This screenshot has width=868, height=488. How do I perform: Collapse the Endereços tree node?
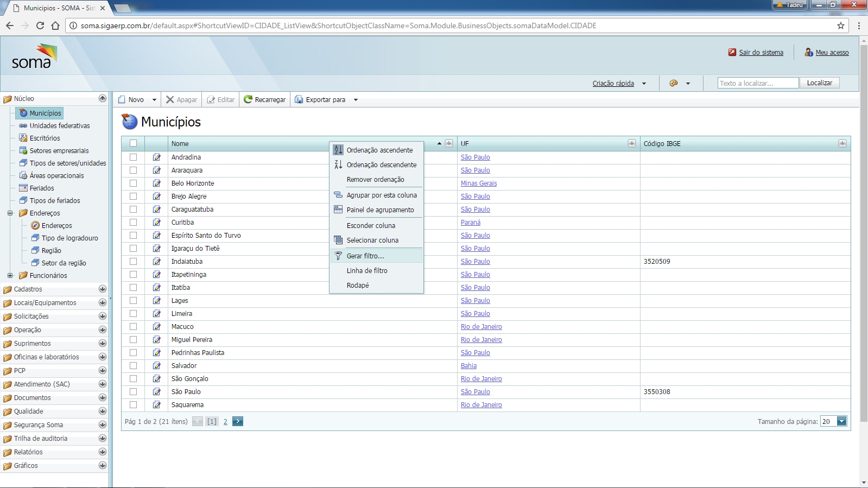point(10,213)
